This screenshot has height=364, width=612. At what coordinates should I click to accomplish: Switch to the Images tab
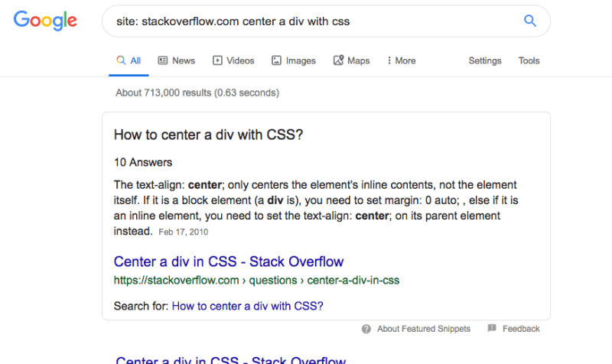pos(294,60)
